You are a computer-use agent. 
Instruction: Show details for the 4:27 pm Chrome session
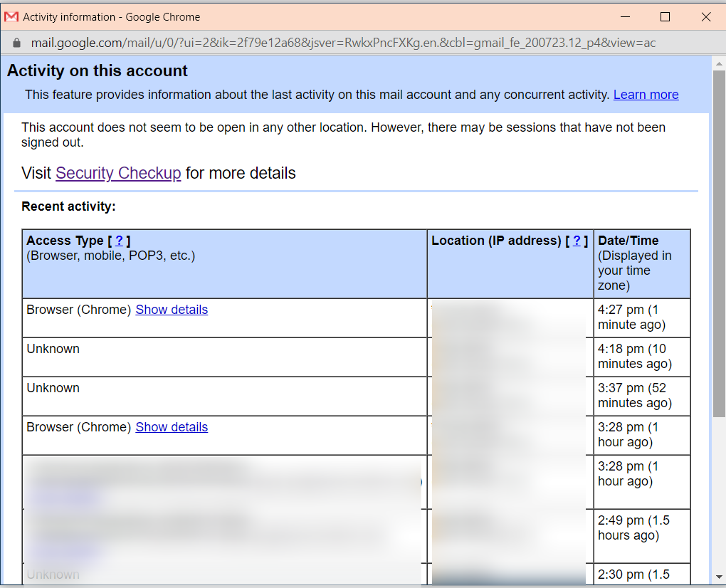coord(172,310)
